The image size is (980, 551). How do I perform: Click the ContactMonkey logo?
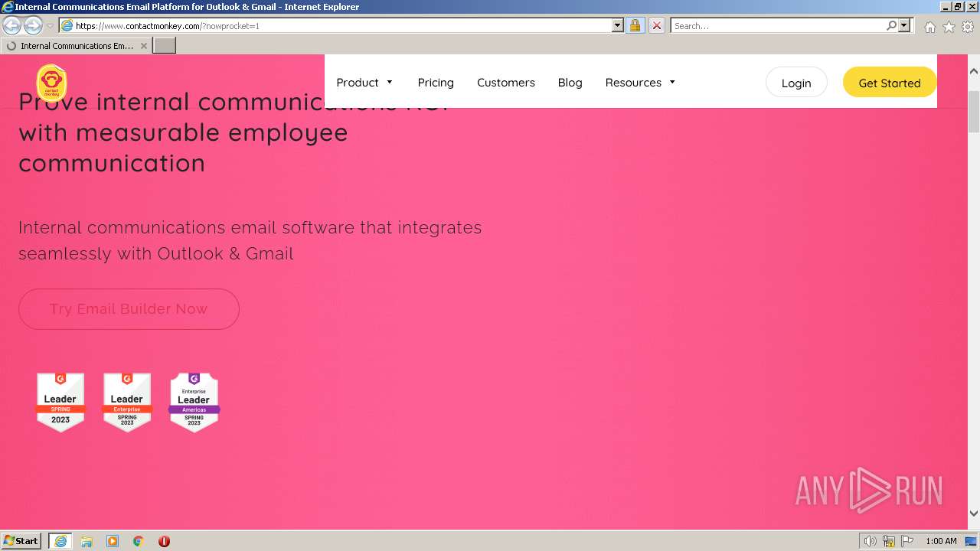51,83
